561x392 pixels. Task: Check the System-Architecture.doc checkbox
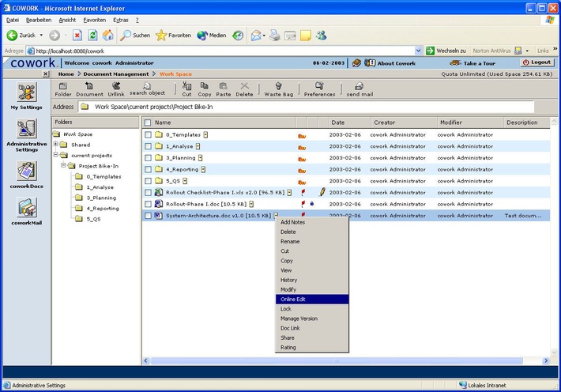[x=148, y=216]
